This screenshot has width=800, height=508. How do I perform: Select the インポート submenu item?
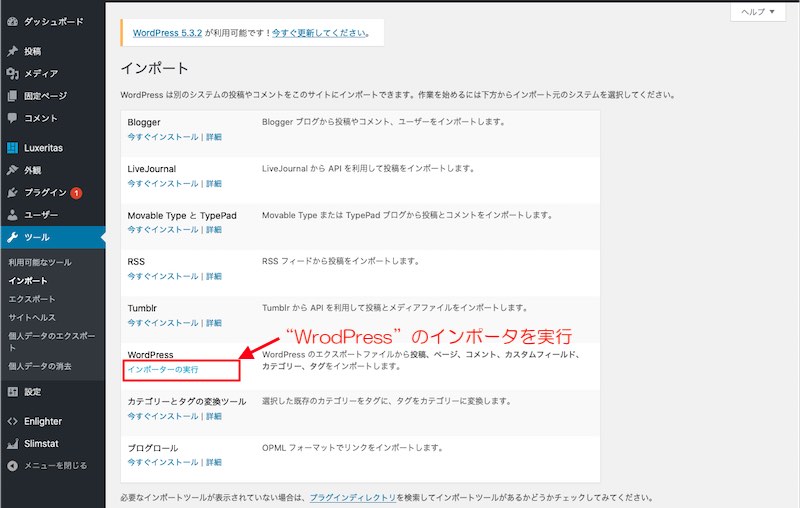[28, 281]
